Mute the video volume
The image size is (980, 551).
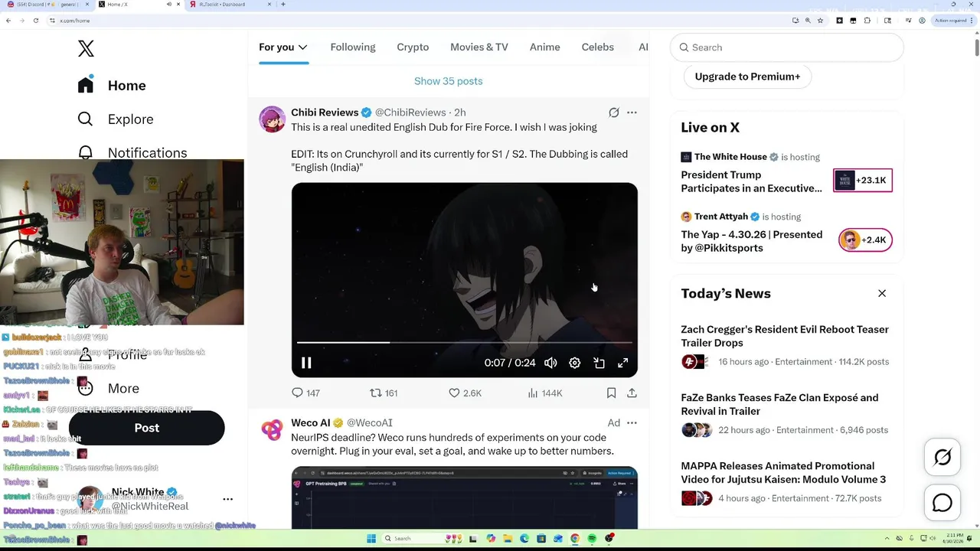[550, 363]
